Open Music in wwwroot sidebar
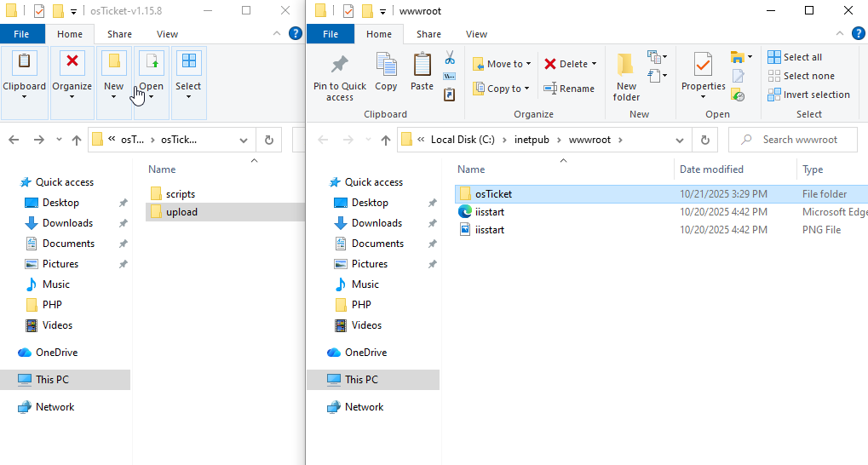This screenshot has height=465, width=868. [x=365, y=284]
